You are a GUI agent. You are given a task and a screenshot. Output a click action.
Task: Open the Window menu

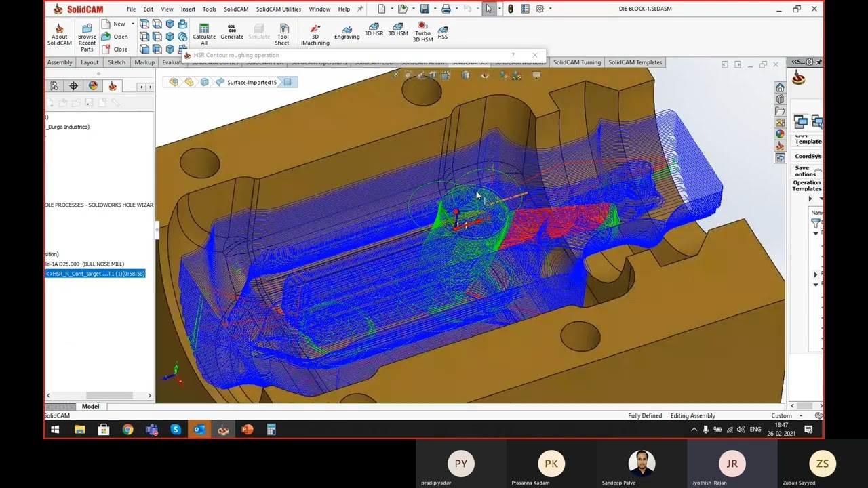pos(319,9)
